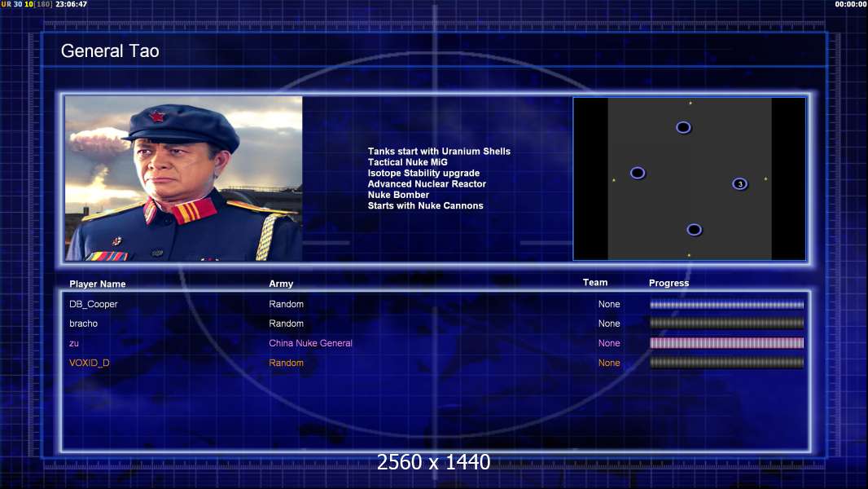Click the 23:06:47 clock in top-left overlay

tap(71, 5)
